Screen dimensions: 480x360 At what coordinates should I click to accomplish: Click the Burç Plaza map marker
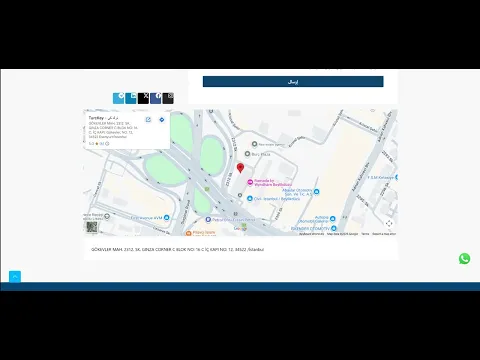point(247,154)
